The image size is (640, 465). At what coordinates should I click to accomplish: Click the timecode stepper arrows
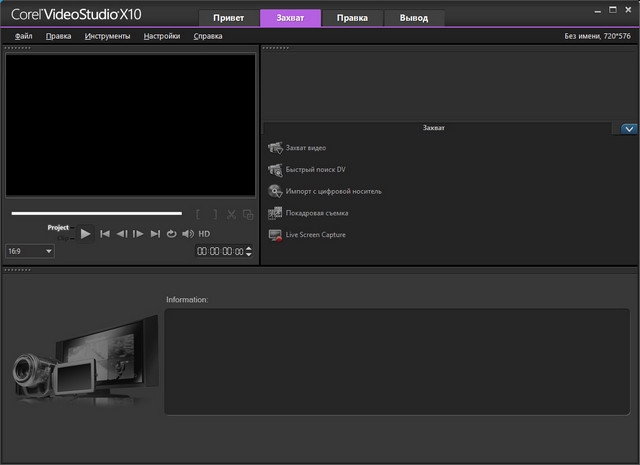click(249, 252)
